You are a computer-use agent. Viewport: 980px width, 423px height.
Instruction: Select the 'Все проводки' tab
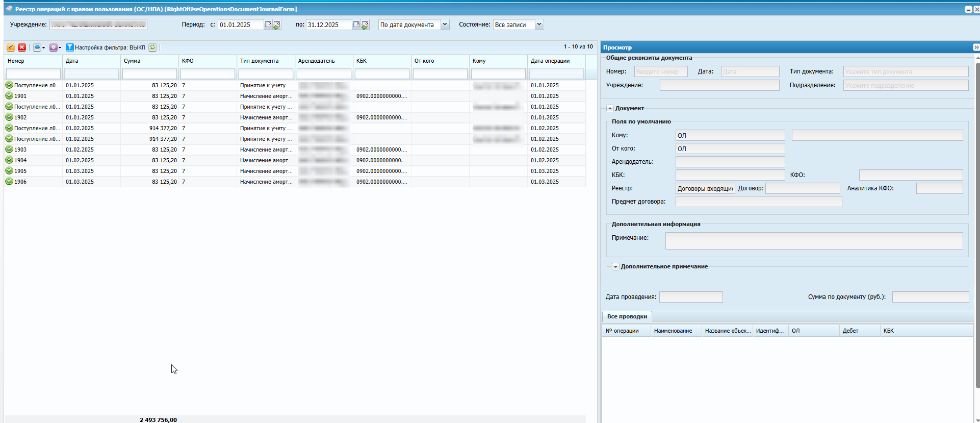[x=627, y=316]
